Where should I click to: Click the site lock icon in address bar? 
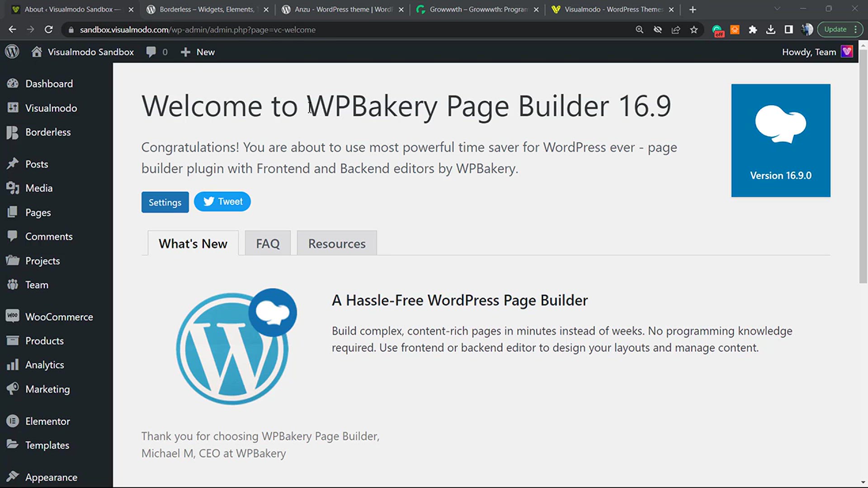point(71,30)
